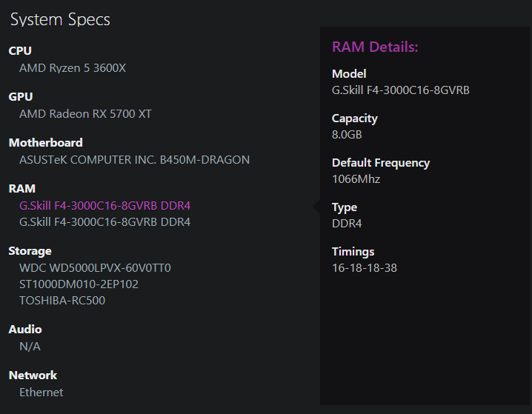Click the 8.0GB capacity value
Image resolution: width=532 pixels, height=414 pixels.
click(x=347, y=134)
